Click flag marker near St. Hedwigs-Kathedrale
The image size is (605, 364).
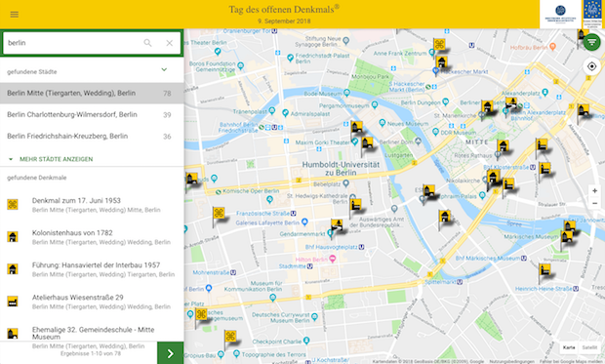point(355,205)
